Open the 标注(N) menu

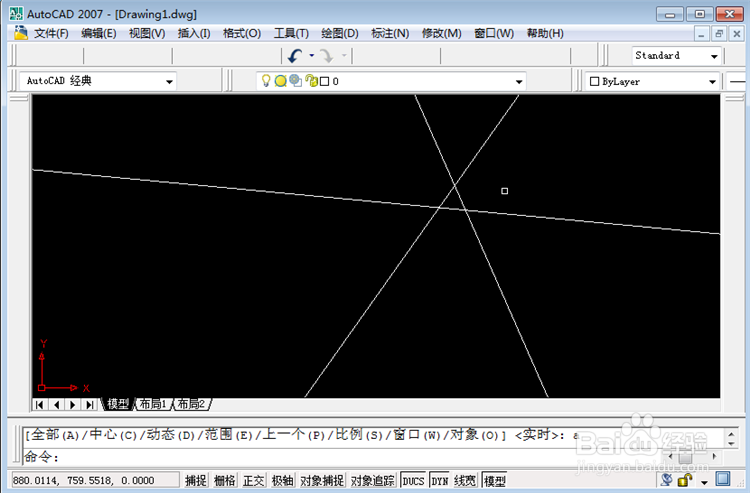click(x=390, y=33)
